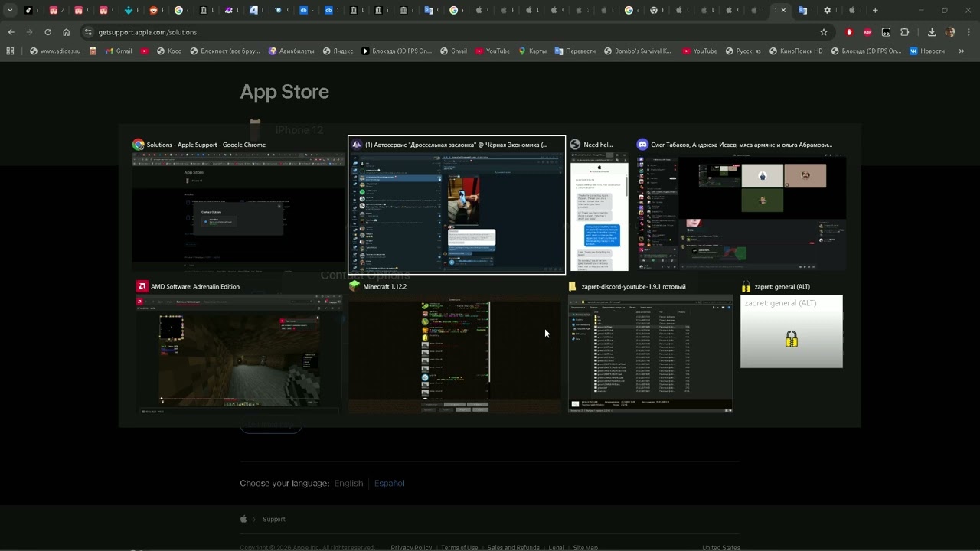Open the ABP Adblock Plus extension

(x=867, y=32)
